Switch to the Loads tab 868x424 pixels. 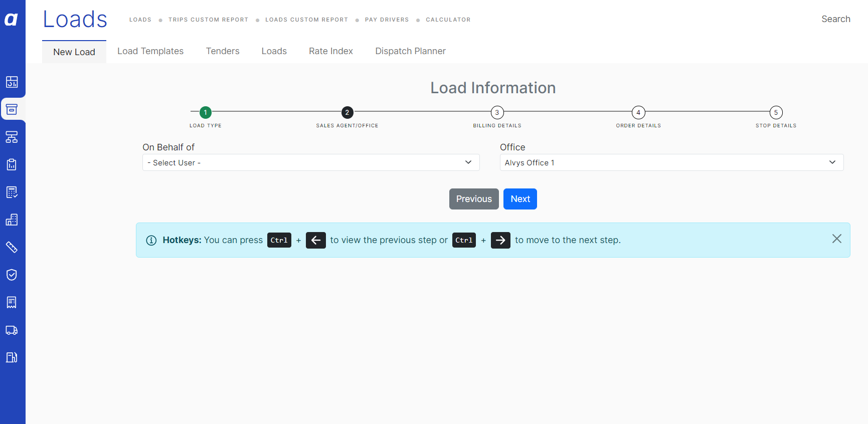(x=274, y=51)
